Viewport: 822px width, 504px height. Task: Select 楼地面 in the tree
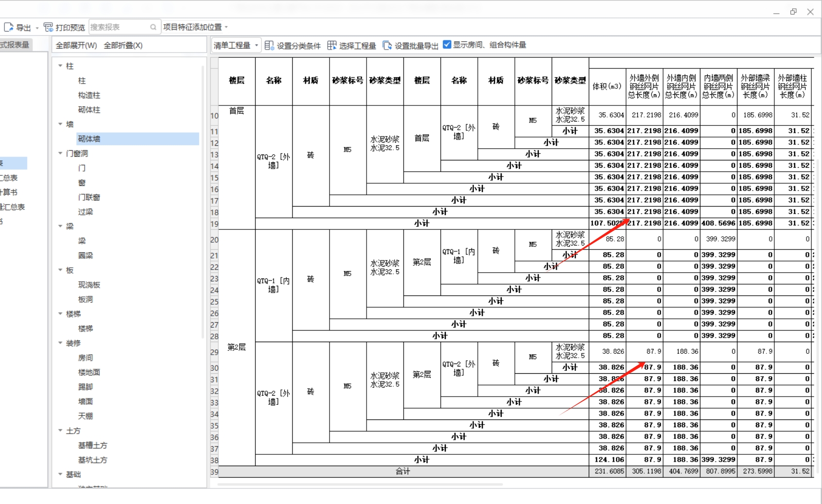[x=89, y=372]
